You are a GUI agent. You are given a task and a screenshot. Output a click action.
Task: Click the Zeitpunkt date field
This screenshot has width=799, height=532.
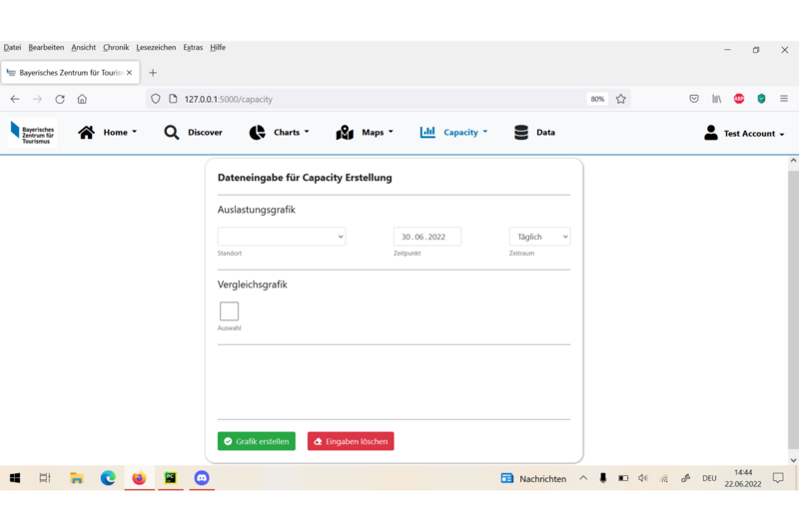tap(427, 237)
